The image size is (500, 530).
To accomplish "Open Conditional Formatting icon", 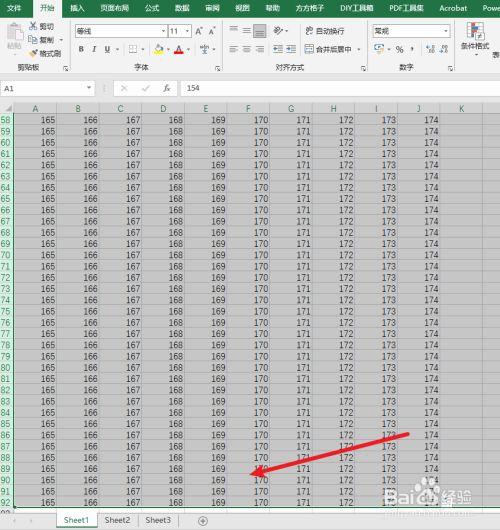I will (475, 31).
